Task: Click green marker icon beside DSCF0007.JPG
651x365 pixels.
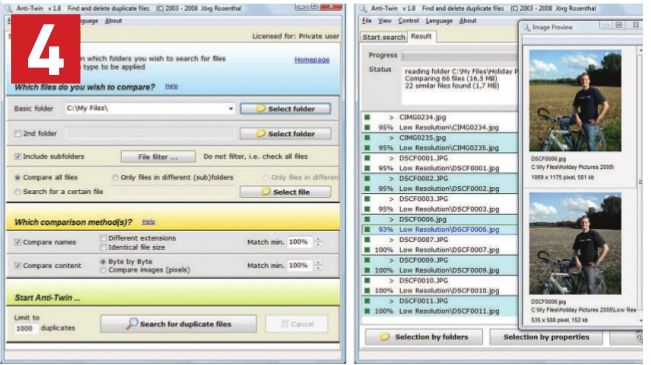Action: point(367,240)
